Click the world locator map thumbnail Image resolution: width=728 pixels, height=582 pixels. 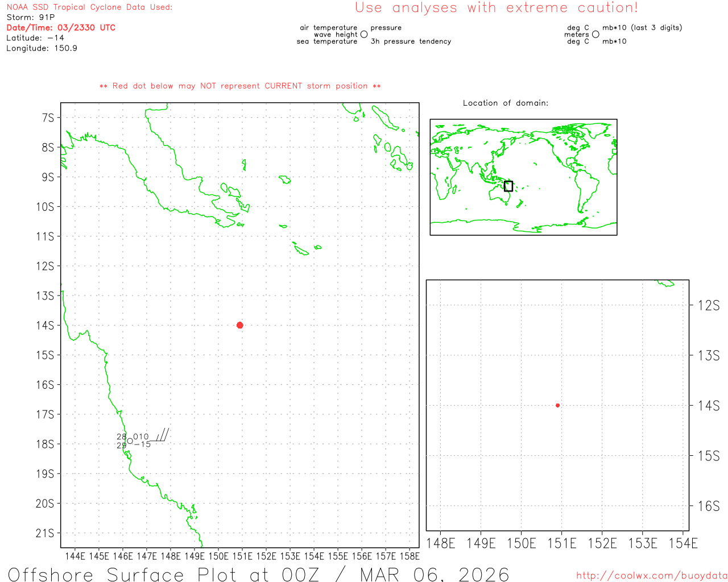[523, 177]
